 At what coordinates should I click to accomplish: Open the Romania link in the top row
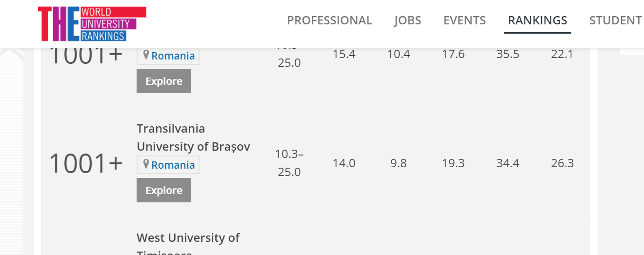click(173, 56)
